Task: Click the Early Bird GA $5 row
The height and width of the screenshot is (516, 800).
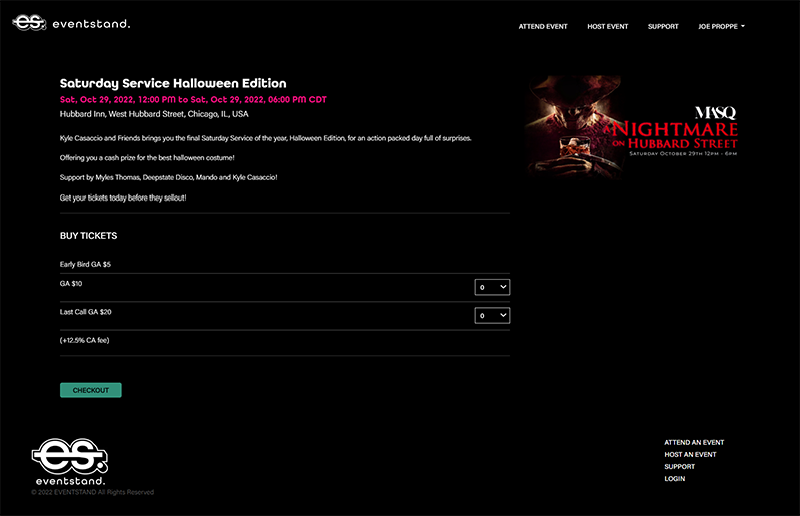Action: click(x=285, y=264)
